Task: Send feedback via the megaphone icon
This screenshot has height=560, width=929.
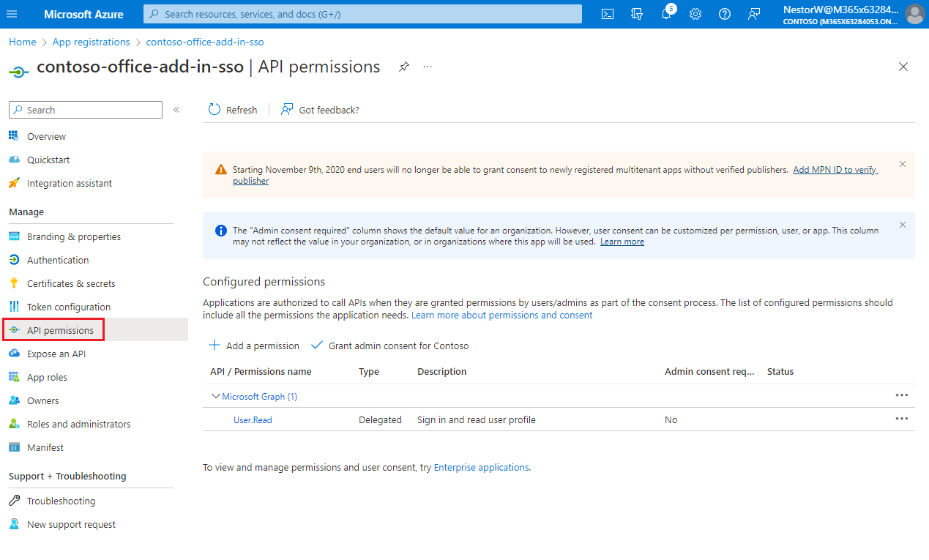Action: click(x=754, y=13)
